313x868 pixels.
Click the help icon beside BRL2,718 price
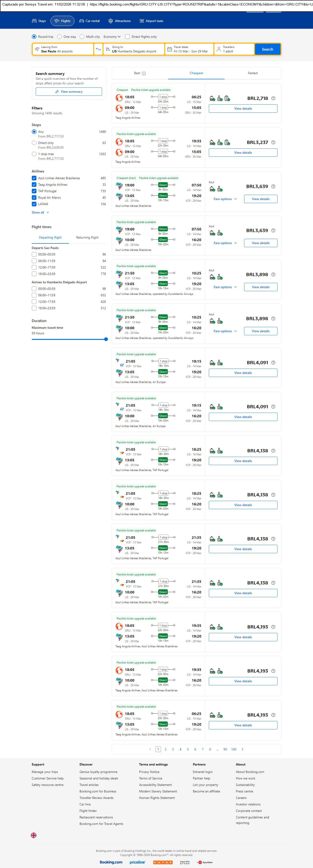[273, 98]
